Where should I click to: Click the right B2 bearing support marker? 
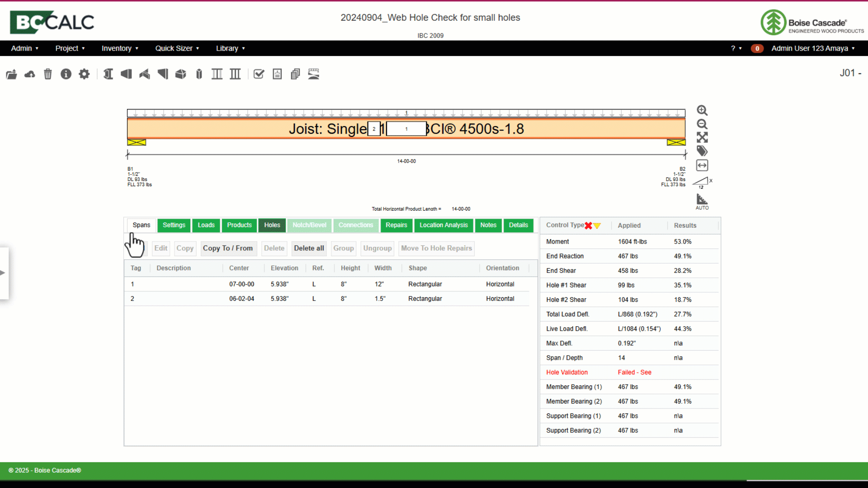point(676,142)
